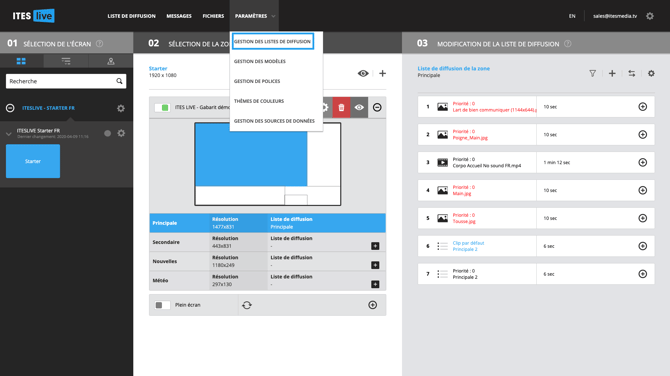The width and height of the screenshot is (670, 376).
Task: Open help for Modification de la liste
Action: [567, 44]
